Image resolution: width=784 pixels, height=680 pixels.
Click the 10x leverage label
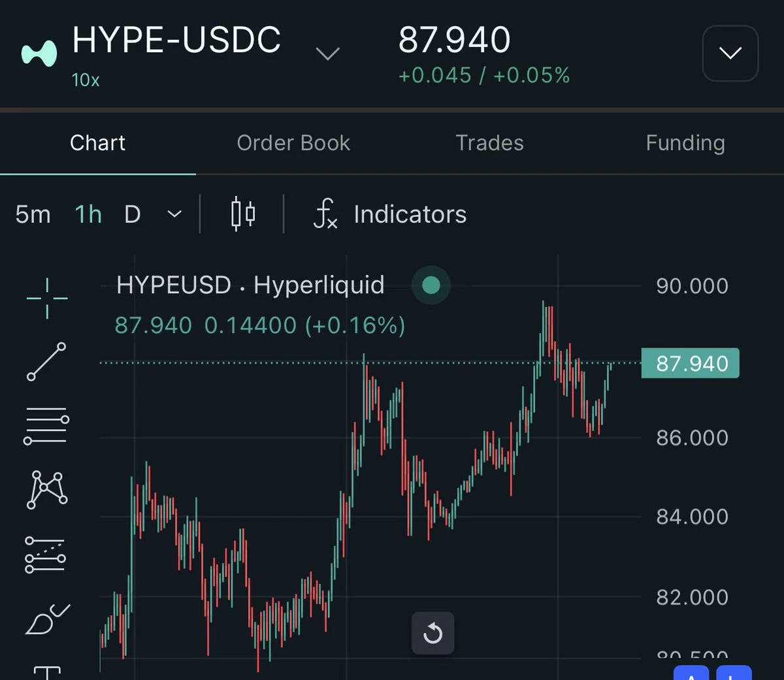(x=86, y=80)
